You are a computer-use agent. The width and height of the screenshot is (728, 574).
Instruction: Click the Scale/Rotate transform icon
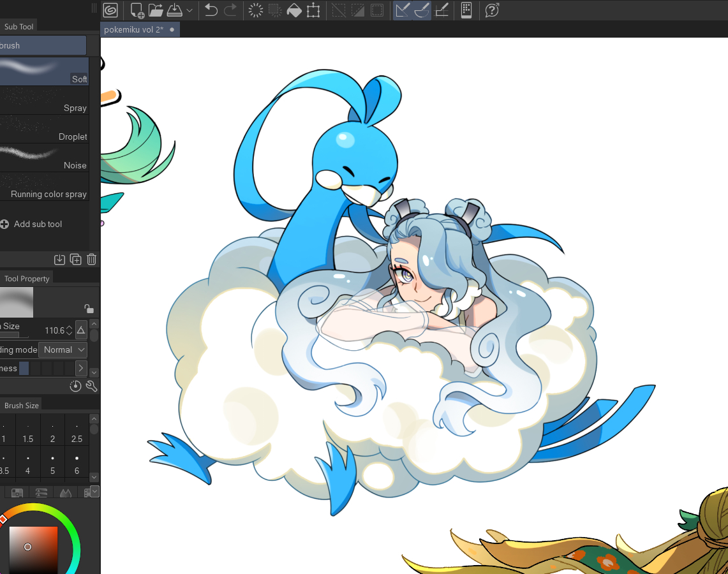pyautogui.click(x=313, y=10)
